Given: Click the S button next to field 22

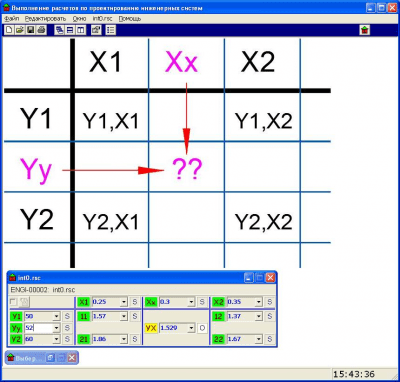Looking at the screenshot, I should (269, 339).
